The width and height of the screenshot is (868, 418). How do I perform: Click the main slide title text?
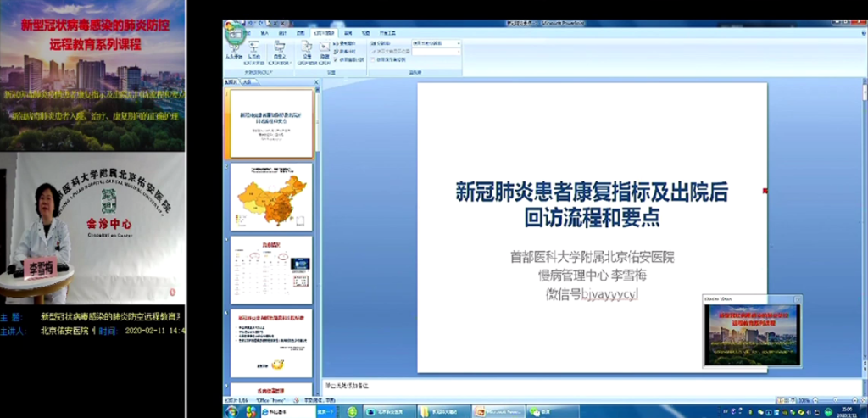tap(592, 204)
